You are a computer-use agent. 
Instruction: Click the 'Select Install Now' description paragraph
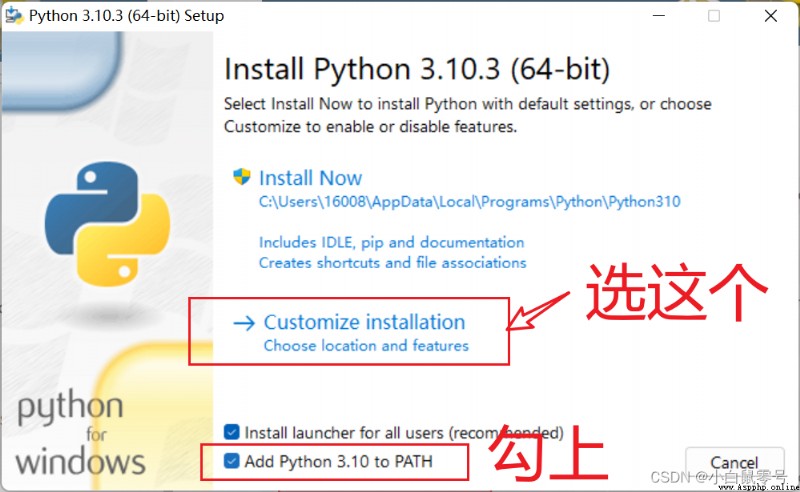point(467,115)
